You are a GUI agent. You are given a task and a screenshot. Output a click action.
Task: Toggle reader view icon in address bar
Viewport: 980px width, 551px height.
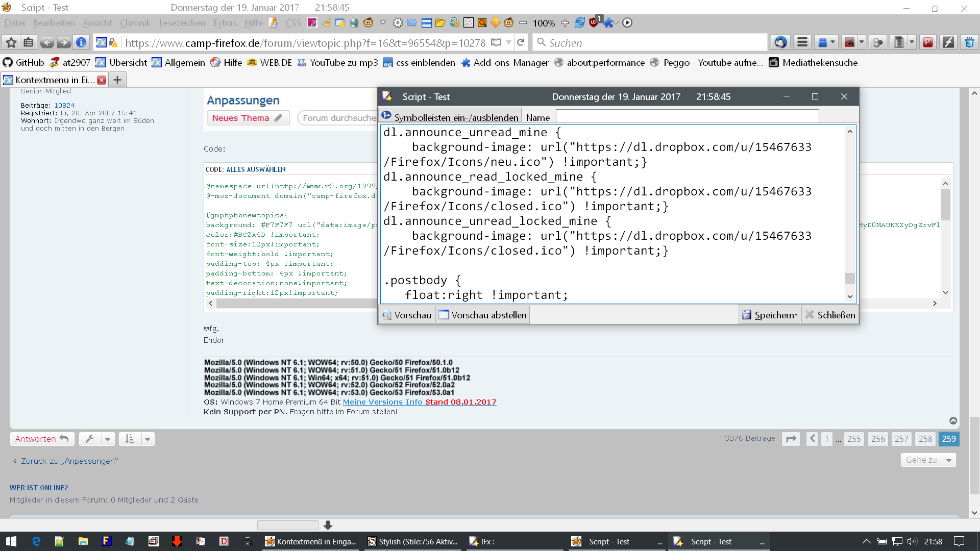pos(496,43)
